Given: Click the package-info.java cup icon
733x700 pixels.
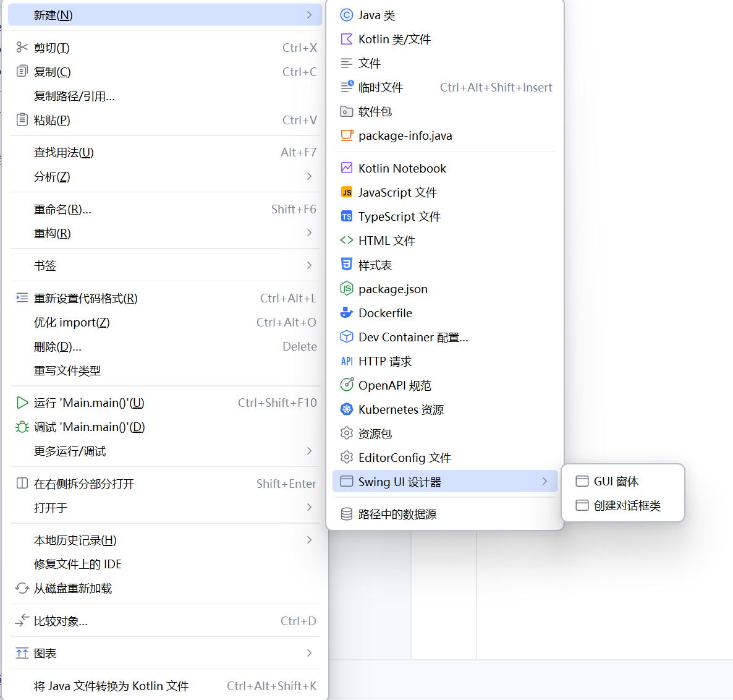Looking at the screenshot, I should (346, 135).
